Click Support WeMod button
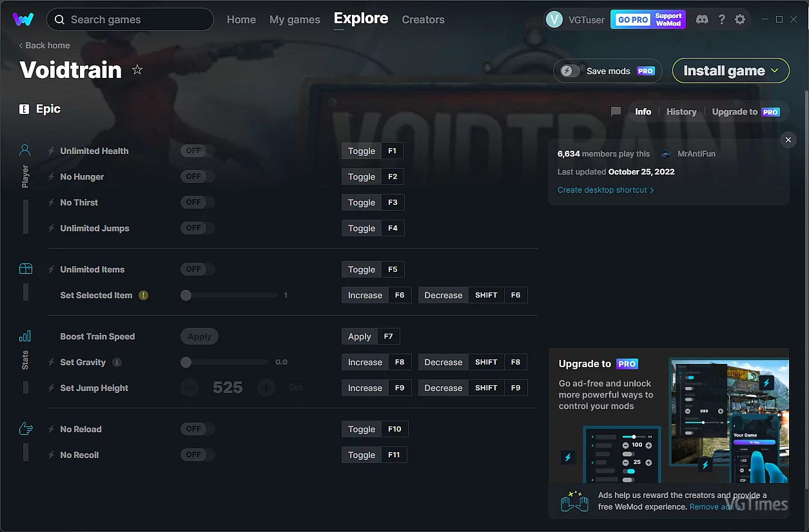809x532 pixels. pos(668,19)
